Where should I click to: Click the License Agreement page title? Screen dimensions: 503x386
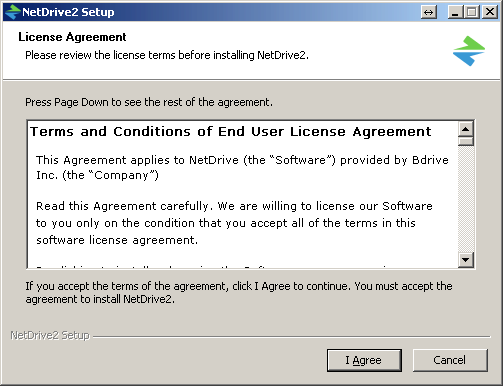(x=72, y=37)
